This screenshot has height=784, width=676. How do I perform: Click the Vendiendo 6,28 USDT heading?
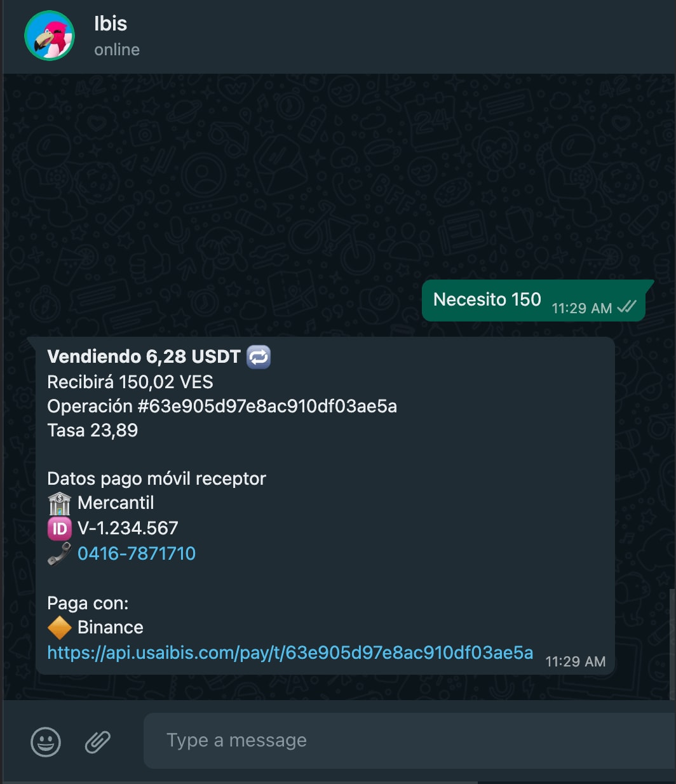(144, 356)
